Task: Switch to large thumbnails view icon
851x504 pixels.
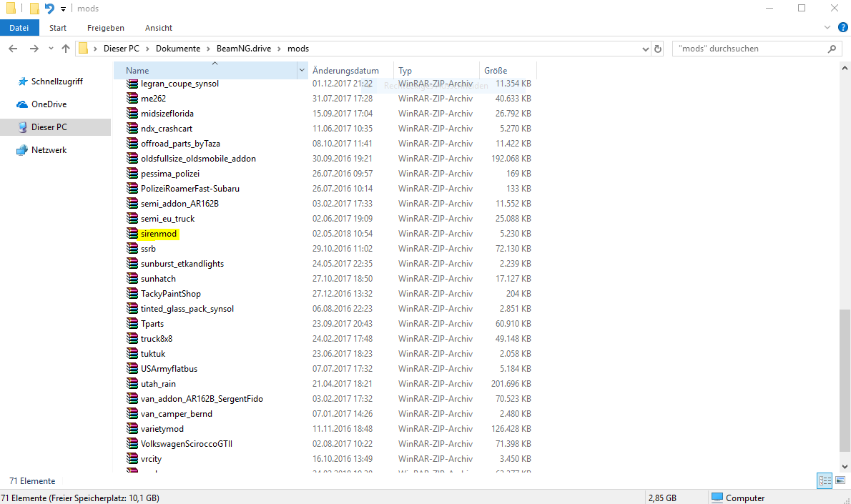Action: click(840, 480)
